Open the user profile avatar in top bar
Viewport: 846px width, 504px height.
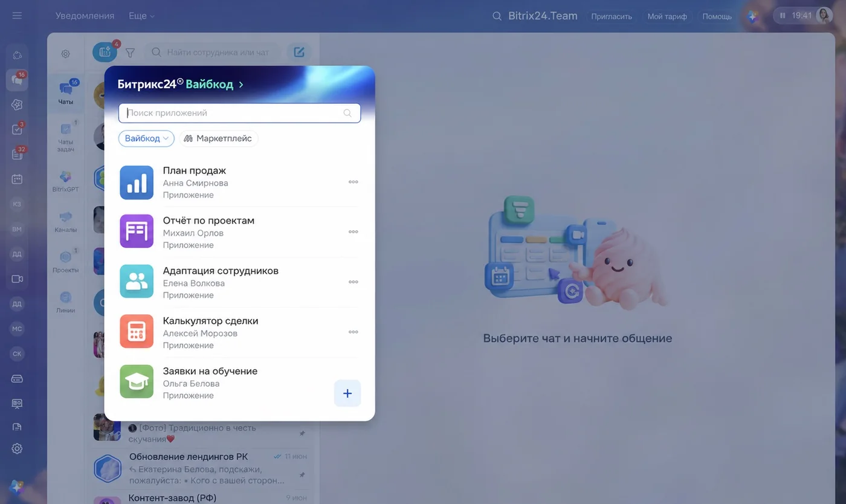click(x=824, y=16)
